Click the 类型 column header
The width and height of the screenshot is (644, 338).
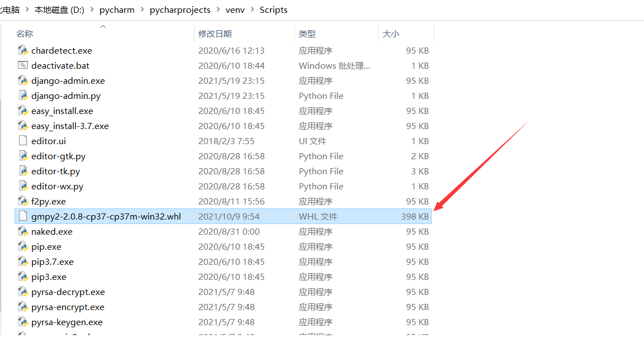[307, 34]
